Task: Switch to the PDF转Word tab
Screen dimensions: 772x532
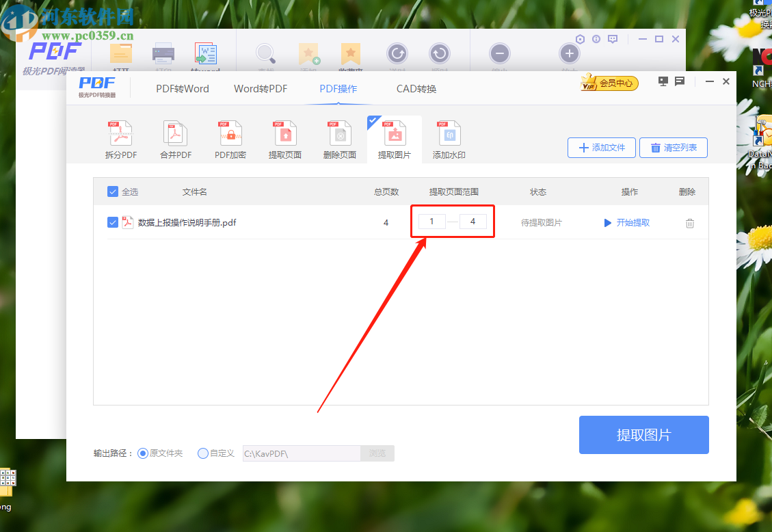Action: [182, 88]
